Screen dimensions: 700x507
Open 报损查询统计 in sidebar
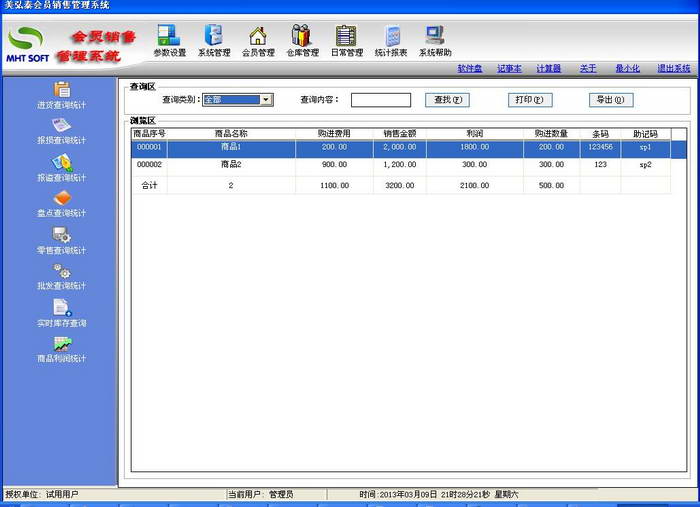pyautogui.click(x=62, y=131)
